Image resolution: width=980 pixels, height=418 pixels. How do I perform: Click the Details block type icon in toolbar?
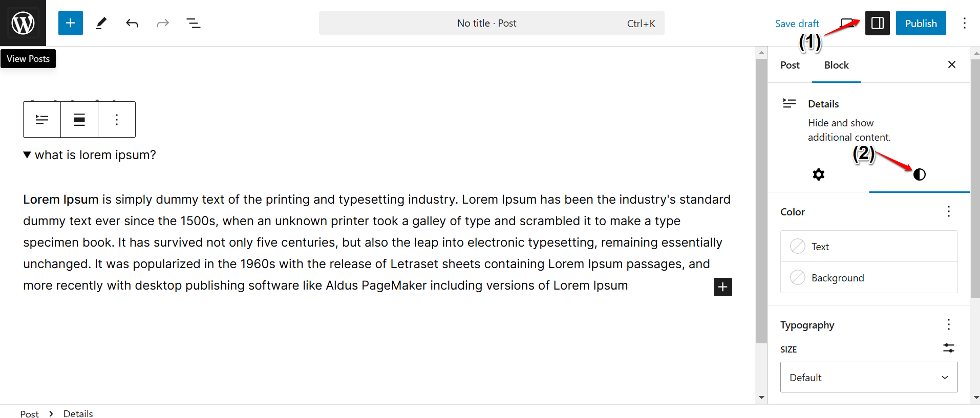(42, 120)
